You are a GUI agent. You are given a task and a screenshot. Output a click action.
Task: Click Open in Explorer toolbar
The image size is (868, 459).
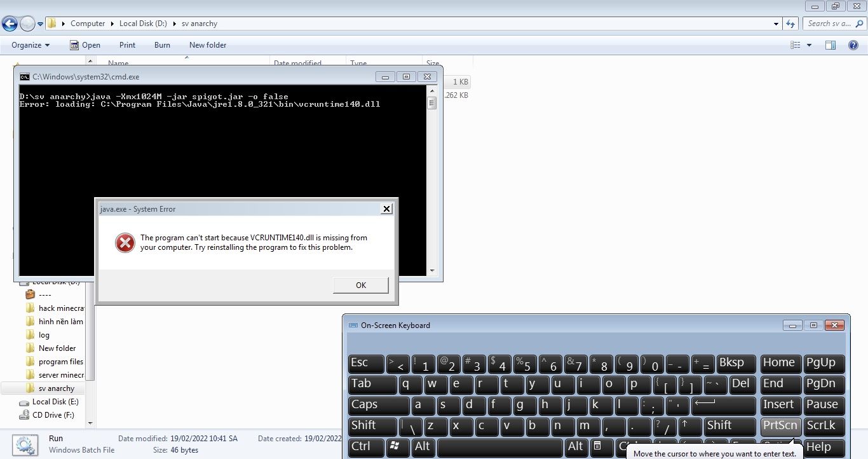[x=85, y=45]
